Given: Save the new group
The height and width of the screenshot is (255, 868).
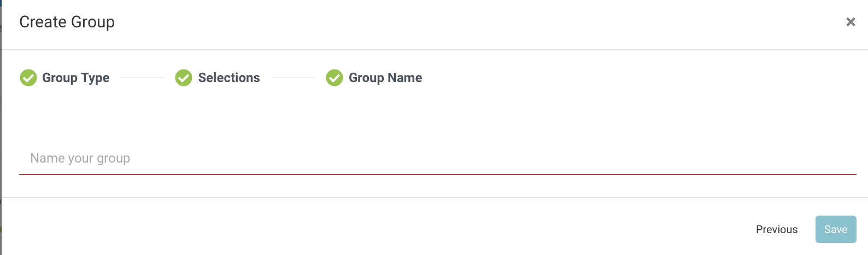Looking at the screenshot, I should pyautogui.click(x=836, y=229).
